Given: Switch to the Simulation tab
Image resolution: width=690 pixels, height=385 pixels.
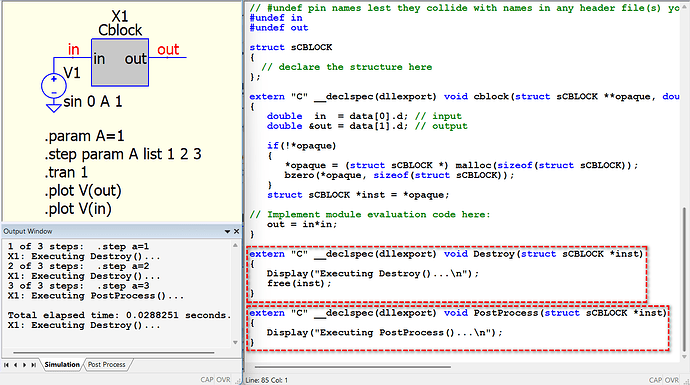Looking at the screenshot, I should (62, 364).
